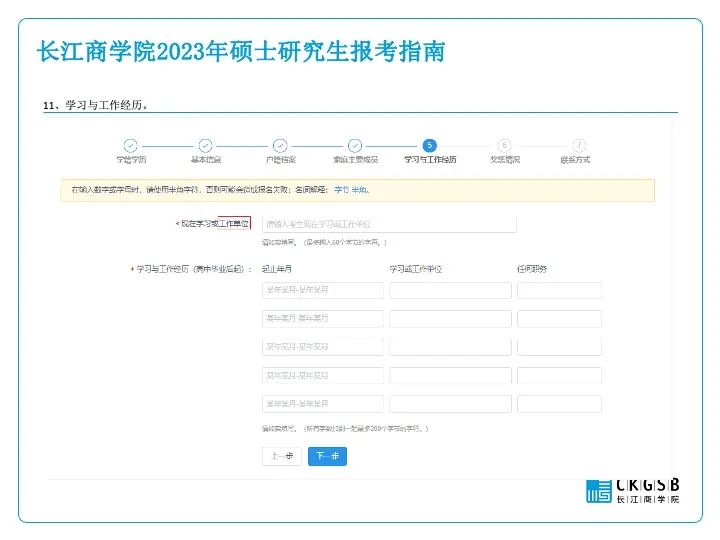Image resolution: width=720 pixels, height=540 pixels.
Task: Focus the third row 任何职务 field
Action: pos(559,347)
